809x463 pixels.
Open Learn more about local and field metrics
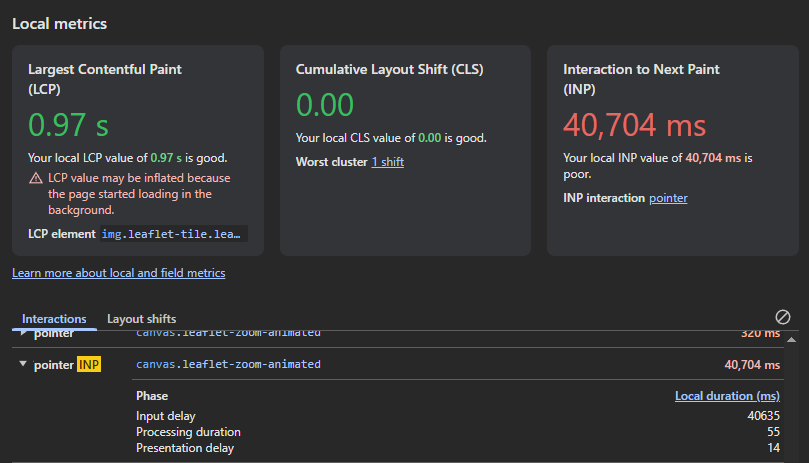(118, 273)
